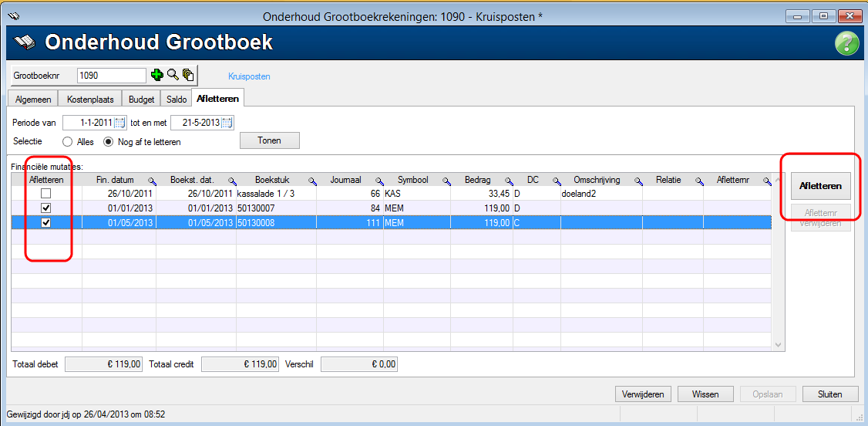Filter Relatie column with magnifier icon
The image size is (868, 426).
pos(699,181)
